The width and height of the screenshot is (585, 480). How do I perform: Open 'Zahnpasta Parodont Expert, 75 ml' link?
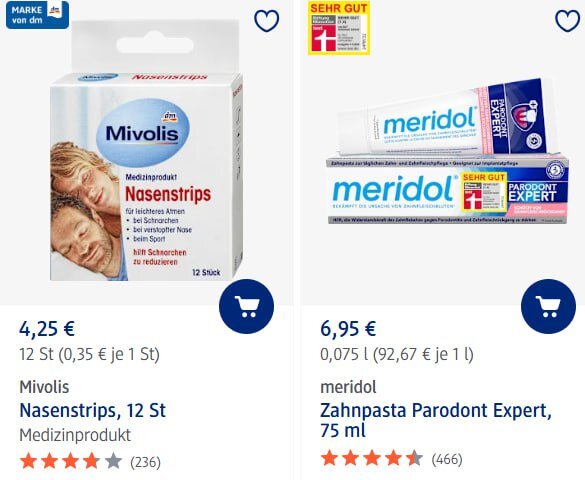[x=436, y=420]
